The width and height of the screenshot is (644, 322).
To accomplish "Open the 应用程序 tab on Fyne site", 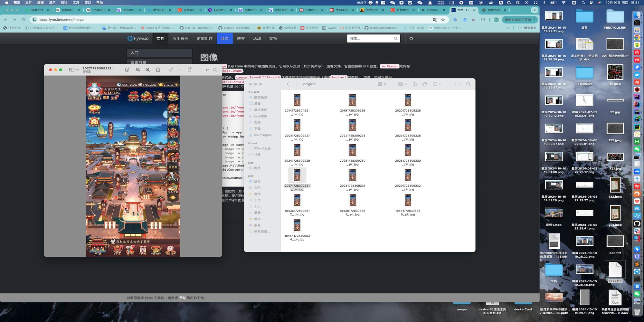I will (x=180, y=39).
